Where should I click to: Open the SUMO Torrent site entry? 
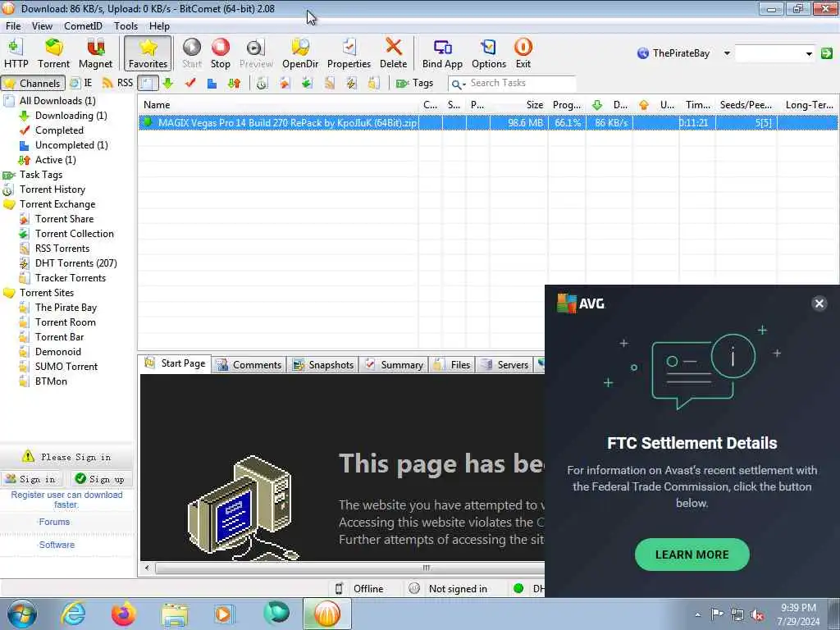click(x=66, y=367)
